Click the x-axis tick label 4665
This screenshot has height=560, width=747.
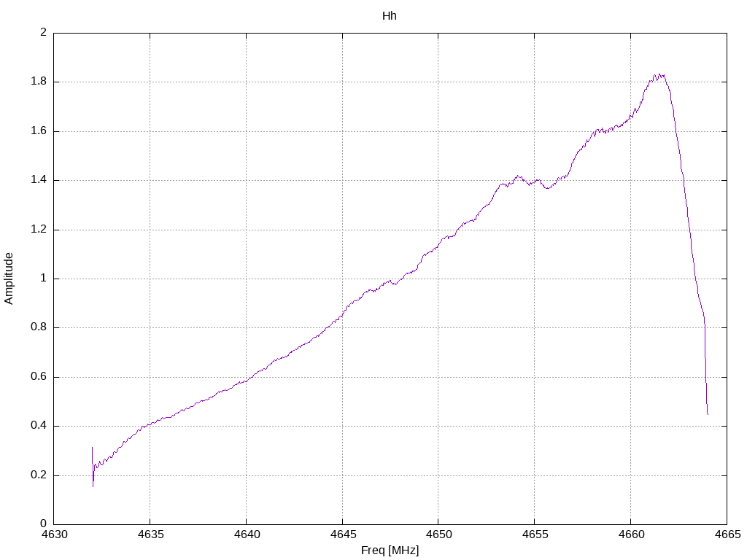pos(727,534)
